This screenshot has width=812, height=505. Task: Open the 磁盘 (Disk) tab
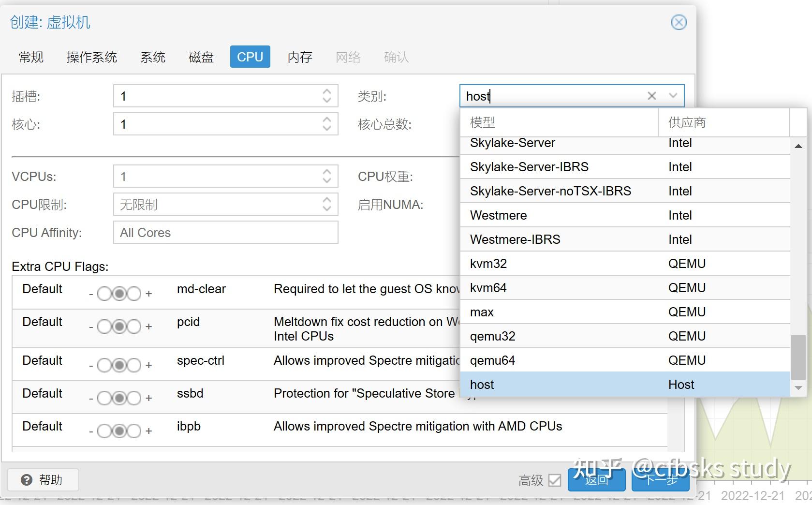(201, 57)
